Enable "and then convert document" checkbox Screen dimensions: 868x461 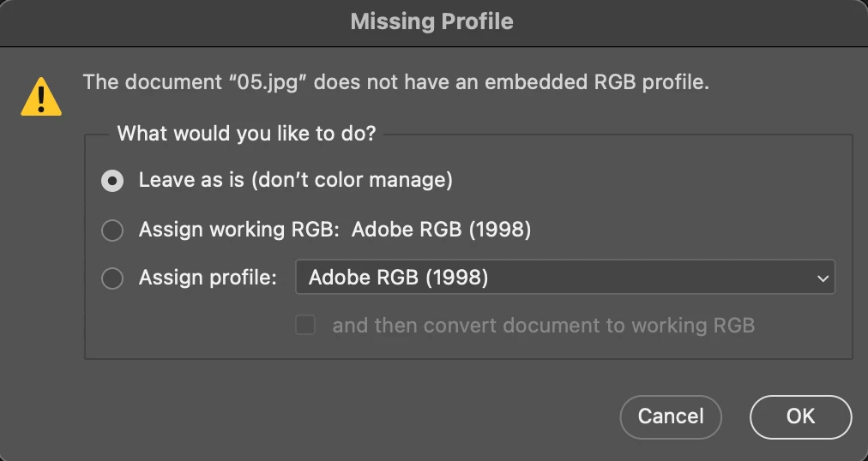(x=305, y=326)
